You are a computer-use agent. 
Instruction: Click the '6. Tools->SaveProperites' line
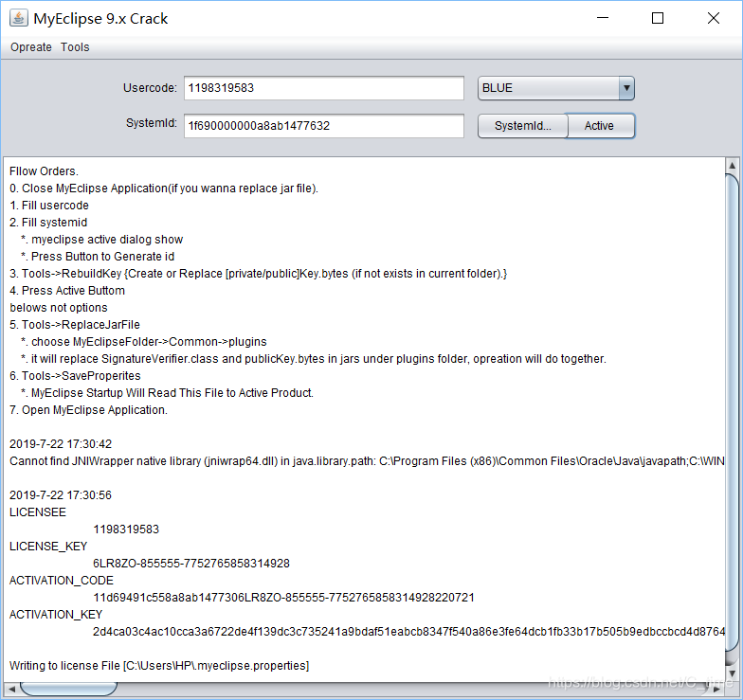pyautogui.click(x=76, y=375)
